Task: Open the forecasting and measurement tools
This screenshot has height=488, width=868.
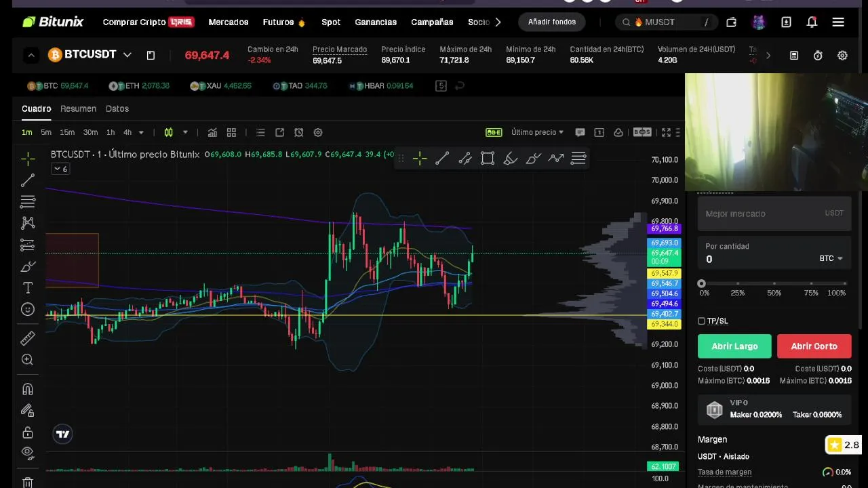Action: pyautogui.click(x=28, y=245)
